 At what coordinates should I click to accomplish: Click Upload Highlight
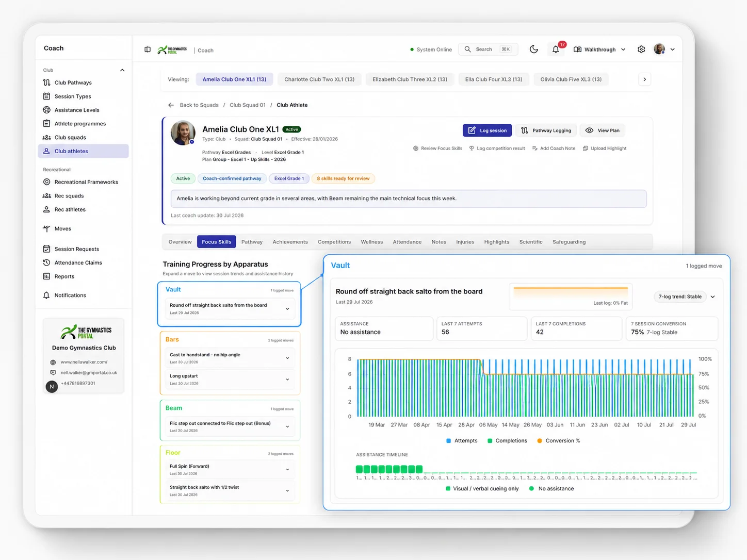coord(605,149)
